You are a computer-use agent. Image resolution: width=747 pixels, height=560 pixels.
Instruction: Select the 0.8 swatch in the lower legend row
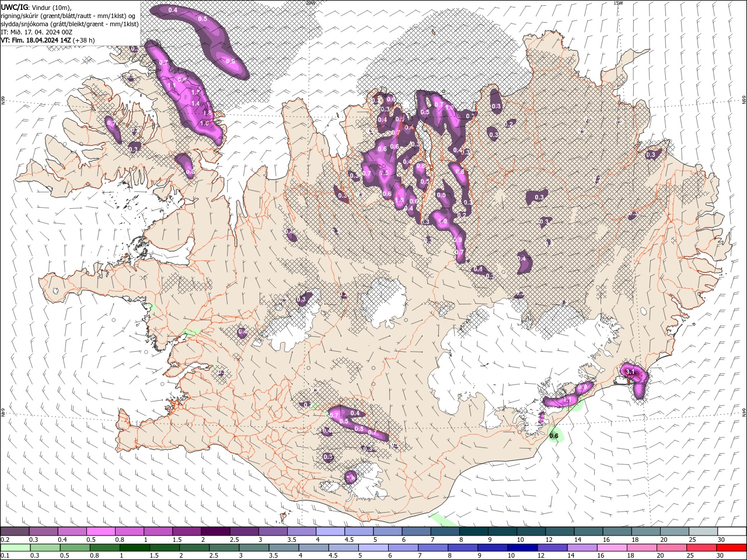[x=105, y=548]
